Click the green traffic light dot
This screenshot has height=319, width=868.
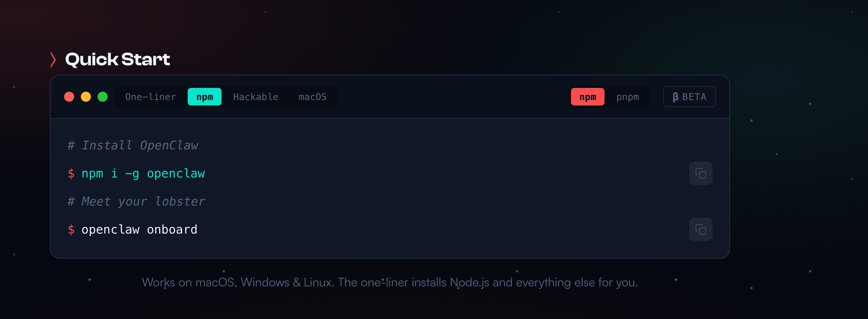103,97
